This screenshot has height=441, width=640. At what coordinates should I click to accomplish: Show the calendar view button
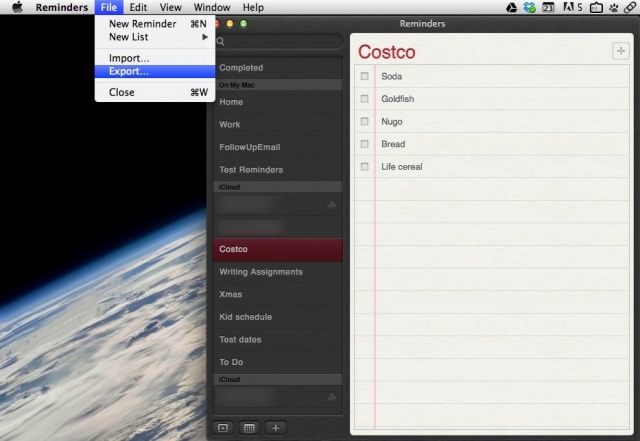(249, 428)
